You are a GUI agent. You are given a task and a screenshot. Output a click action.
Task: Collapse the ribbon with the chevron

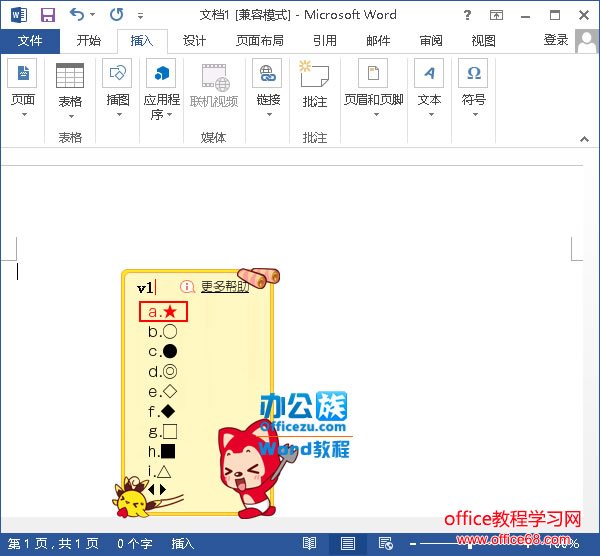tap(584, 139)
